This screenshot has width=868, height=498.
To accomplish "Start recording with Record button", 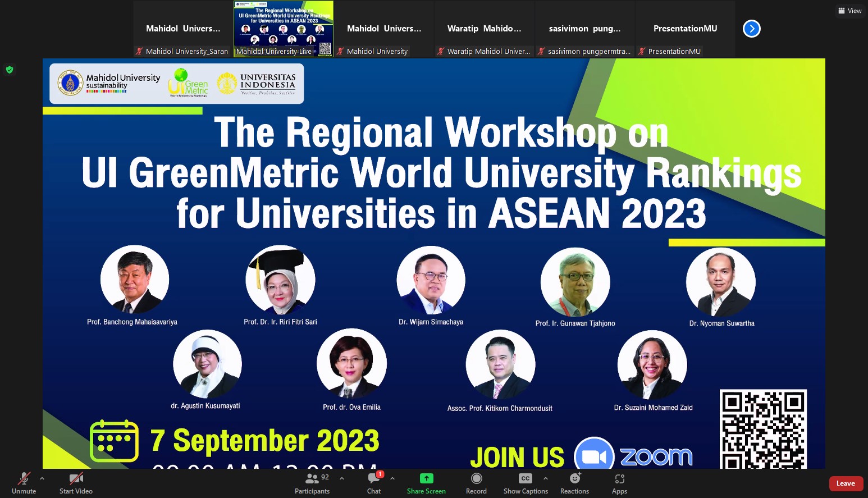I will click(476, 482).
